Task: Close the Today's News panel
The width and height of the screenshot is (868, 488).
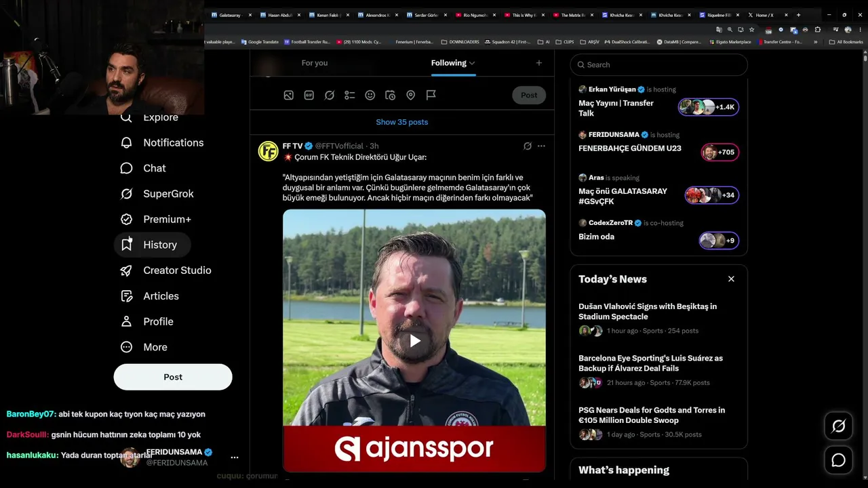Action: click(x=731, y=279)
